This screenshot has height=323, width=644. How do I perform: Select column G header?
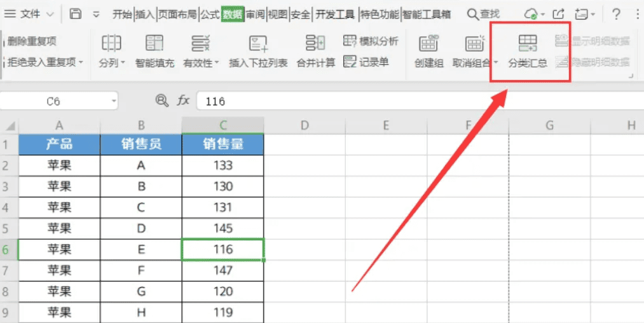tap(549, 125)
